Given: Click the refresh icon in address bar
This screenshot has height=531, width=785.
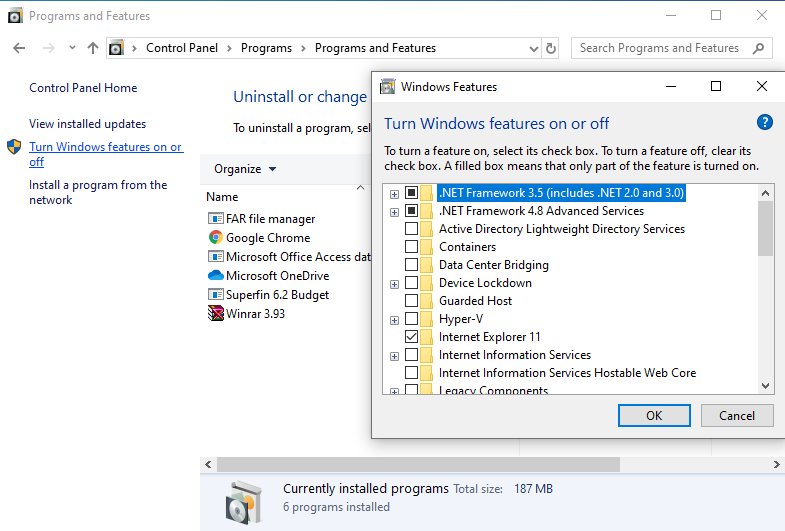Looking at the screenshot, I should click(x=551, y=49).
